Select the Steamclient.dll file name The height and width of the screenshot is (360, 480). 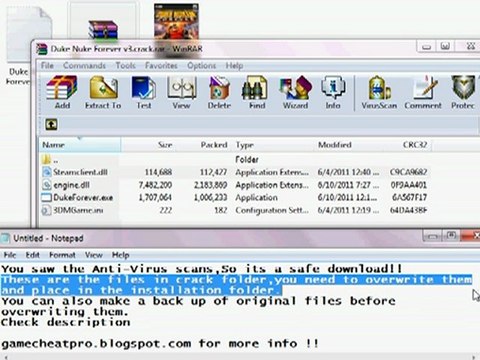80,172
